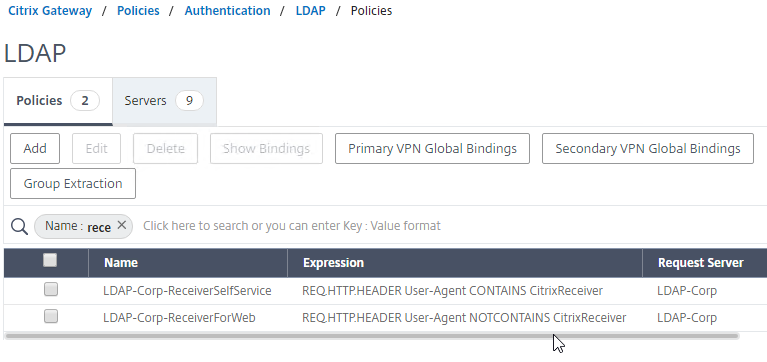767x362 pixels.
Task: Click the Add button
Action: pos(35,148)
